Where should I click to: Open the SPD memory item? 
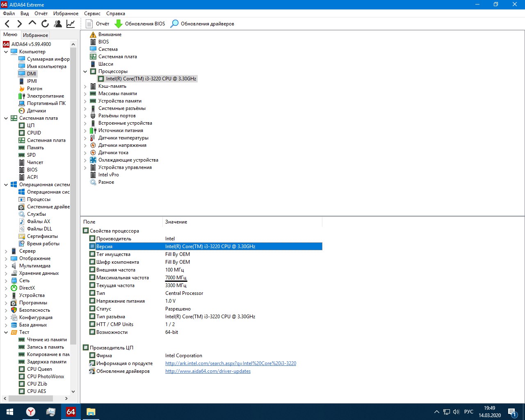27,155
